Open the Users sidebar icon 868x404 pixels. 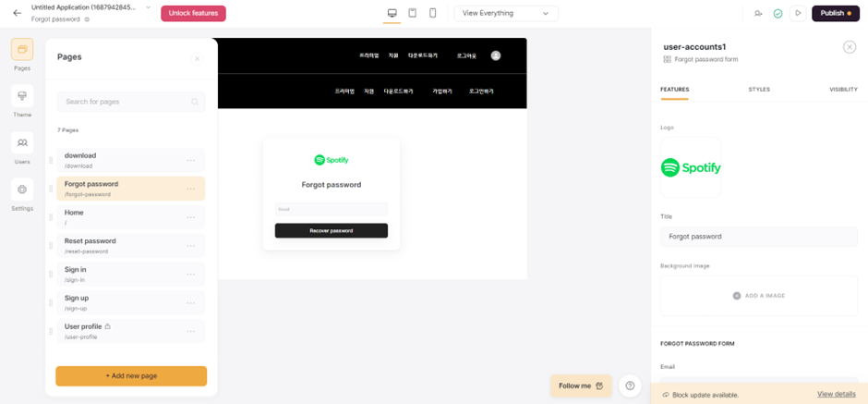[22, 142]
